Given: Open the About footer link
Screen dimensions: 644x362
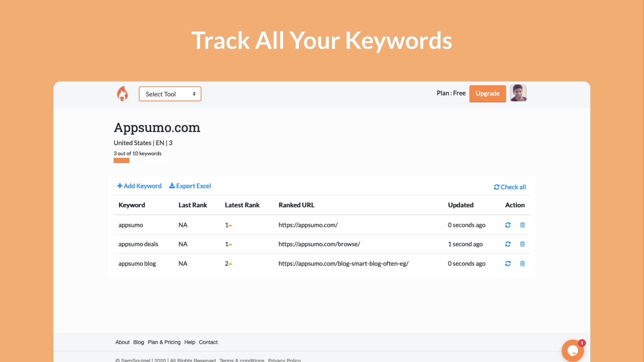Looking at the screenshot, I should 122,342.
